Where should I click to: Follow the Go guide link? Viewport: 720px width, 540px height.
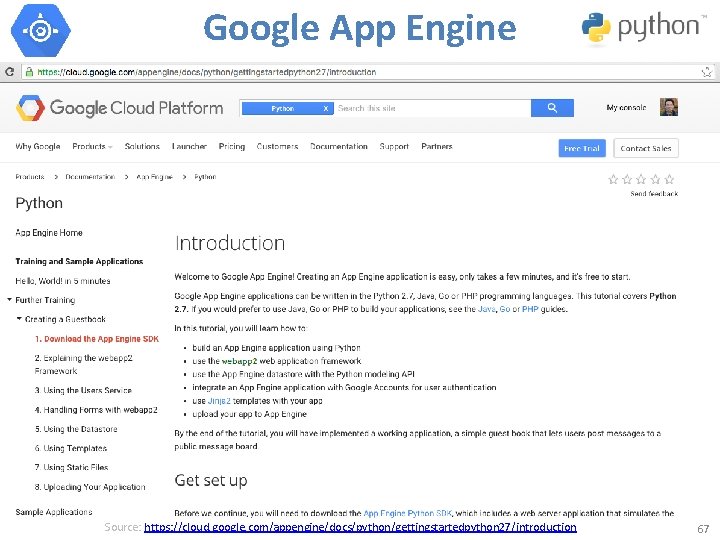pyautogui.click(x=505, y=309)
